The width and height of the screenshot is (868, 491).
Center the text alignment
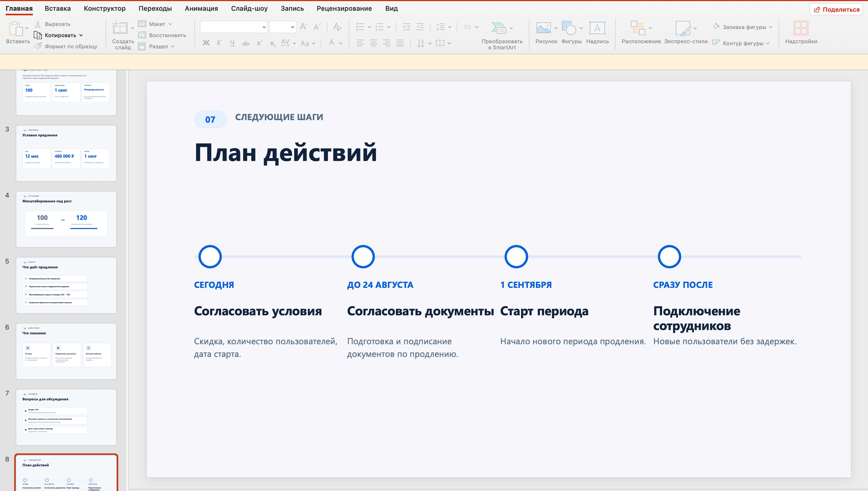click(x=373, y=43)
